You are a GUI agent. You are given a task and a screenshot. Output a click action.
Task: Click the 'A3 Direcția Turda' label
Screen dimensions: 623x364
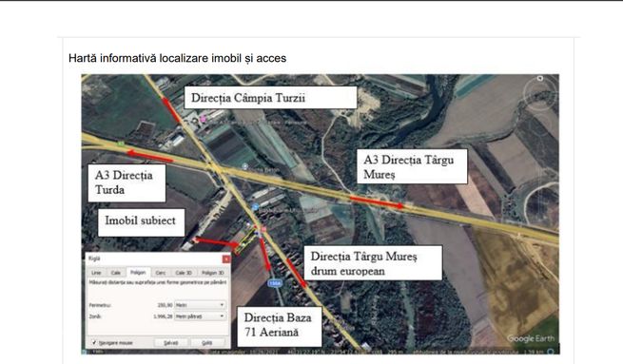[x=127, y=182]
